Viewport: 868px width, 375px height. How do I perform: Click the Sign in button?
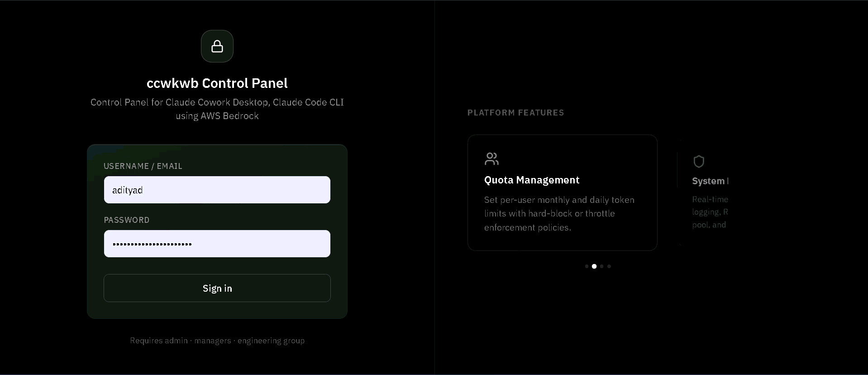217,288
